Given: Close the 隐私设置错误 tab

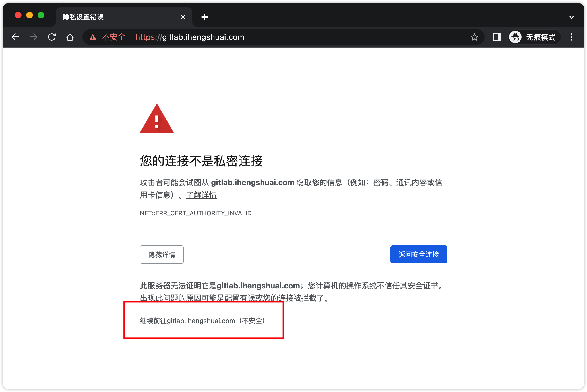Looking at the screenshot, I should (183, 17).
